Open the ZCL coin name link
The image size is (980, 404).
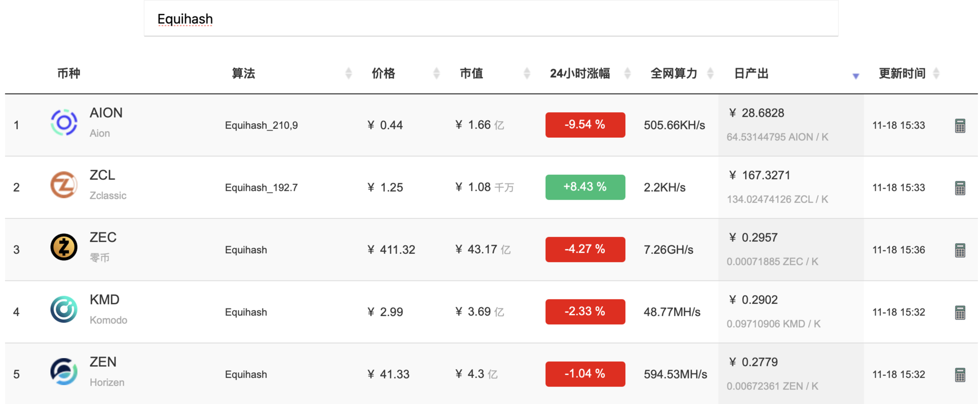[103, 175]
